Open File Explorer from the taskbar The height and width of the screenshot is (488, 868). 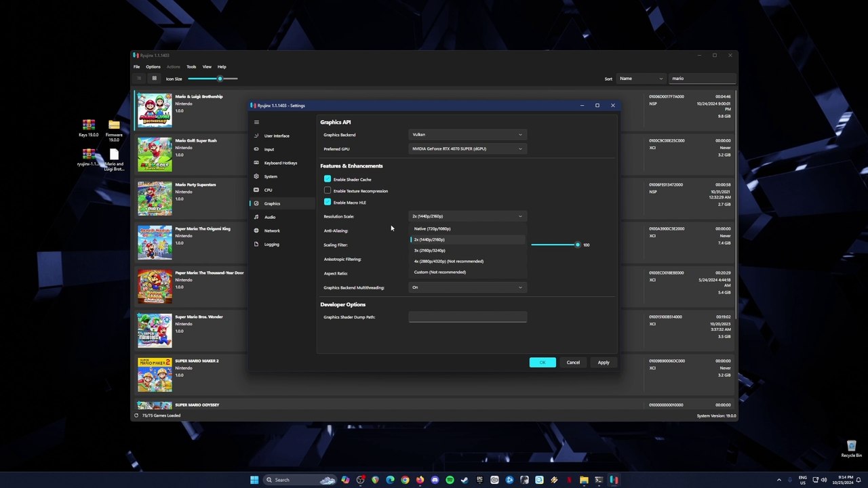click(x=584, y=480)
